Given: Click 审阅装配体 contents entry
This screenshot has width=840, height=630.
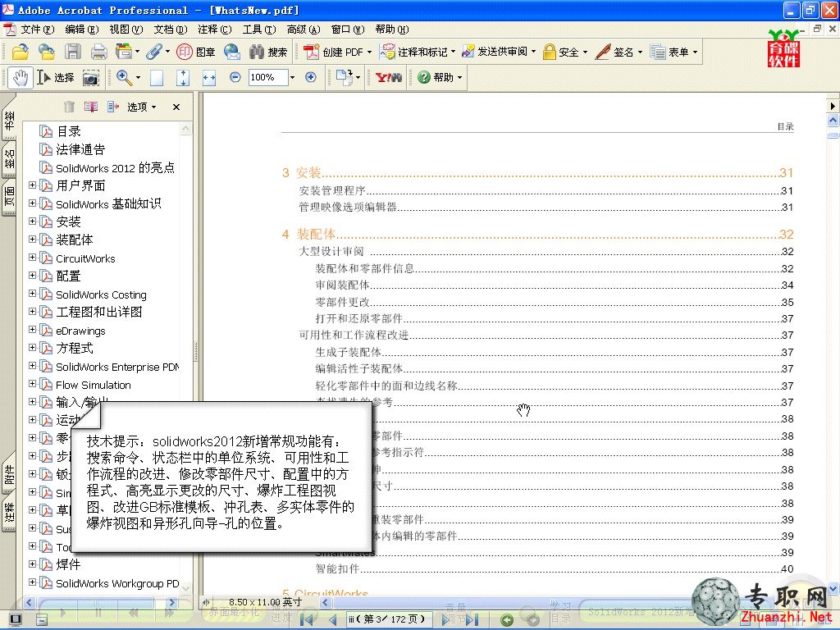Looking at the screenshot, I should (x=555, y=285).
